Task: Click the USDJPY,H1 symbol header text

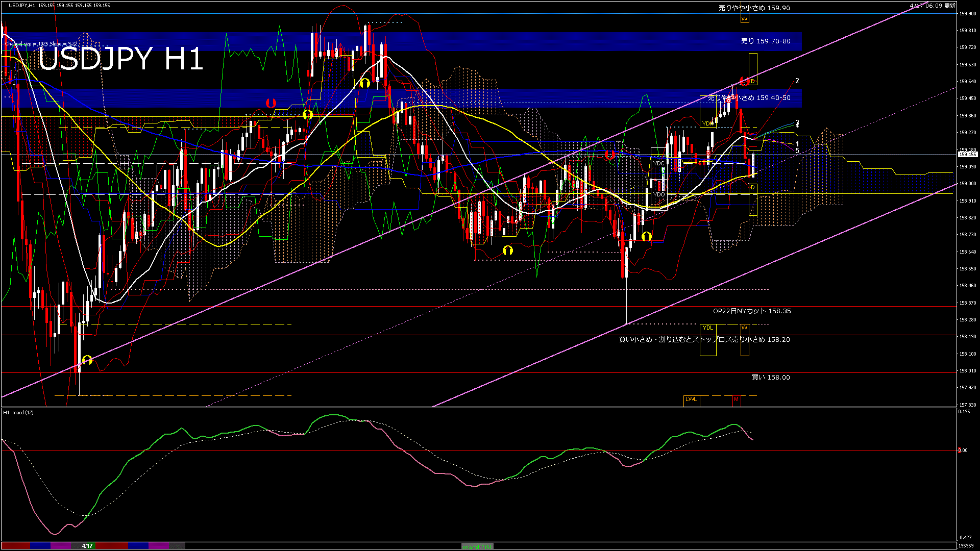Action: tap(22, 6)
